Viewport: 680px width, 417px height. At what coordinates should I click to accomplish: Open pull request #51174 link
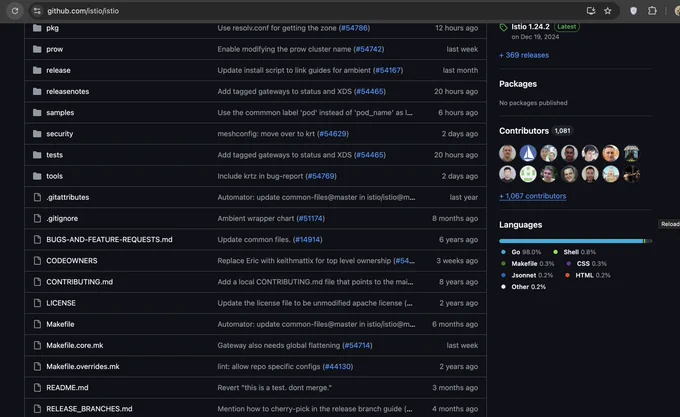click(311, 218)
